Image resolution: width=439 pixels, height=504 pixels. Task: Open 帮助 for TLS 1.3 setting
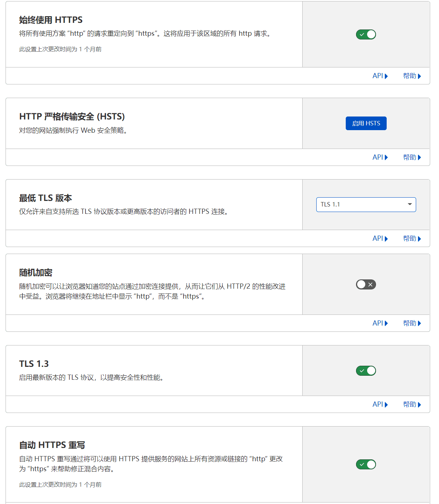coord(411,404)
